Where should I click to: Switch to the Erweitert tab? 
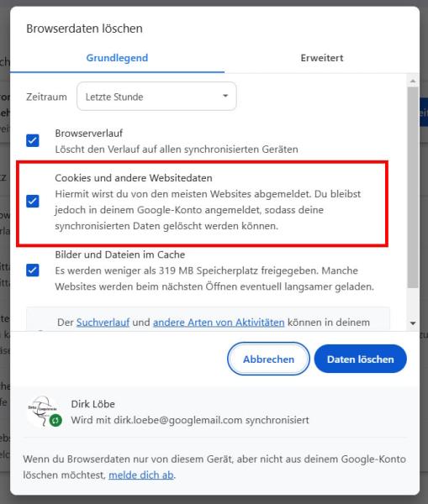(322, 58)
